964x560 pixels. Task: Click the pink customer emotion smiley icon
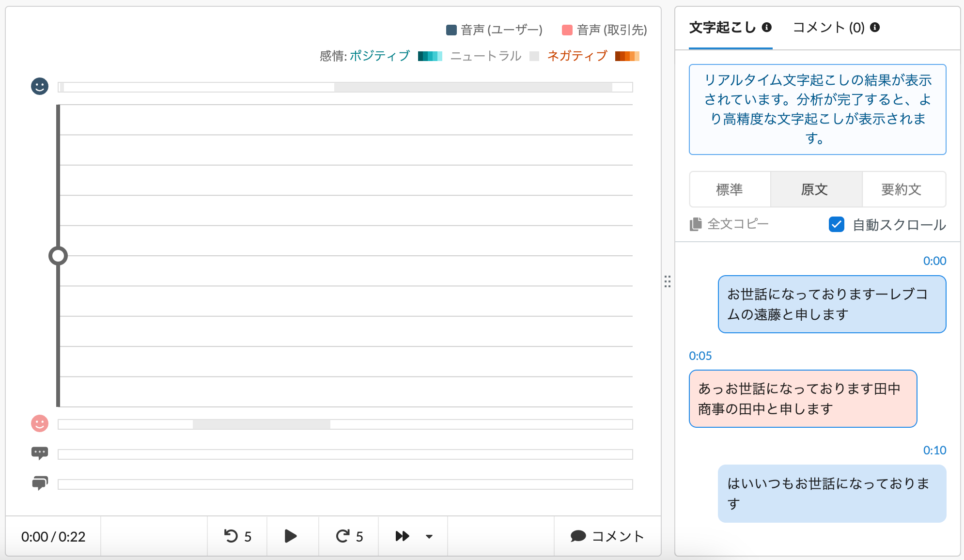(40, 423)
